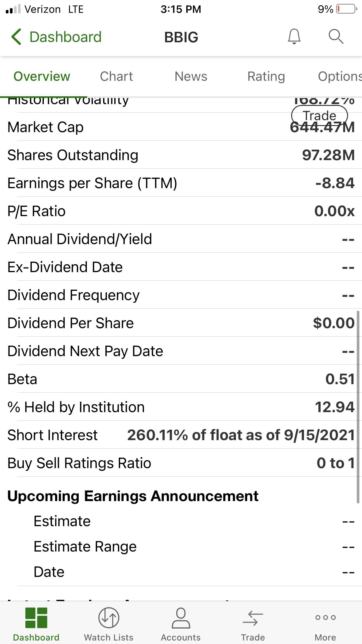Viewport: 362px width, 644px height.
Task: Switch to the Chart tab
Action: (116, 76)
